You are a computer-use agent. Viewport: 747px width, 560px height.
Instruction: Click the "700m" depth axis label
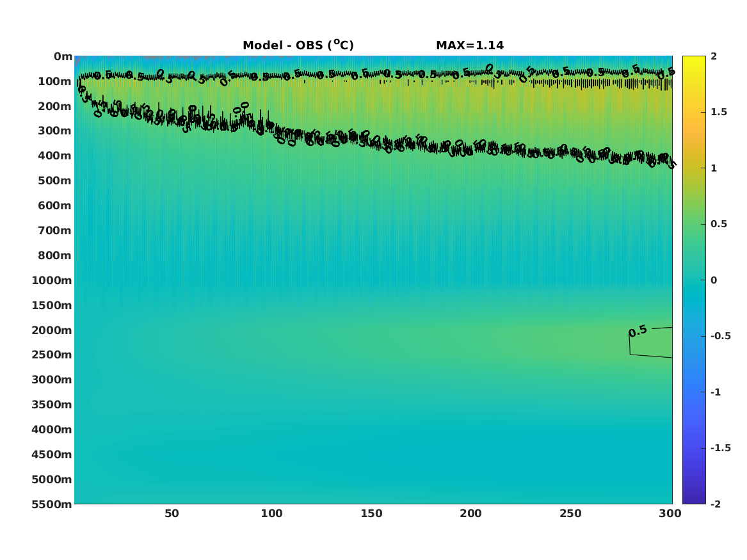[x=54, y=230]
